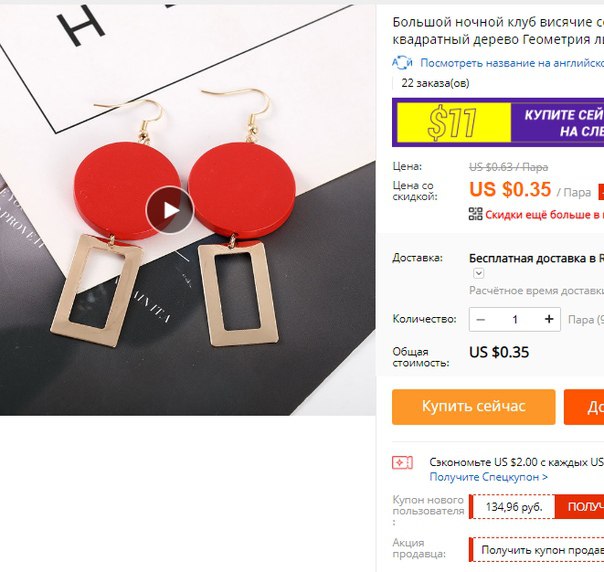Click the orange add to cart button
604x572 pixels.
[x=584, y=407]
